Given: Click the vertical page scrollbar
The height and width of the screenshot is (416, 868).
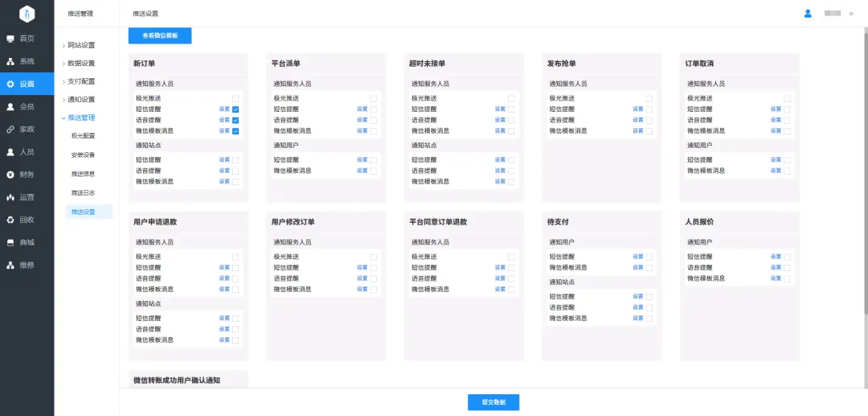Looking at the screenshot, I should point(865,177).
